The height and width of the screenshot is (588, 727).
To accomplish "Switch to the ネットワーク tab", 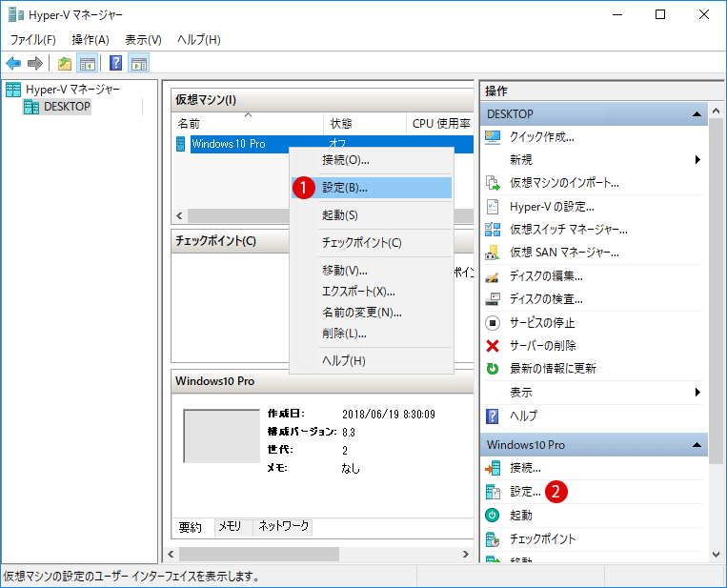I will coord(283,526).
